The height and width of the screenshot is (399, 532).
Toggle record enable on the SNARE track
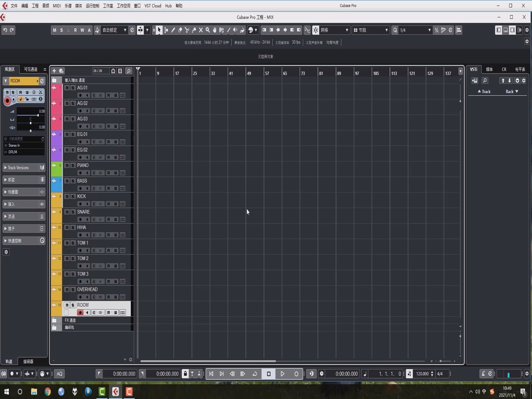[x=80, y=219]
